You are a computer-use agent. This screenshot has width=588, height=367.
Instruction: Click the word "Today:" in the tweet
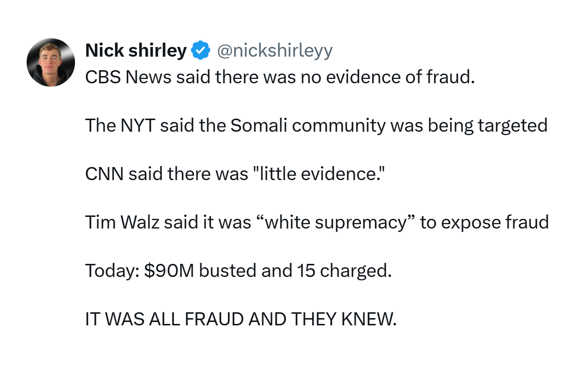click(112, 271)
